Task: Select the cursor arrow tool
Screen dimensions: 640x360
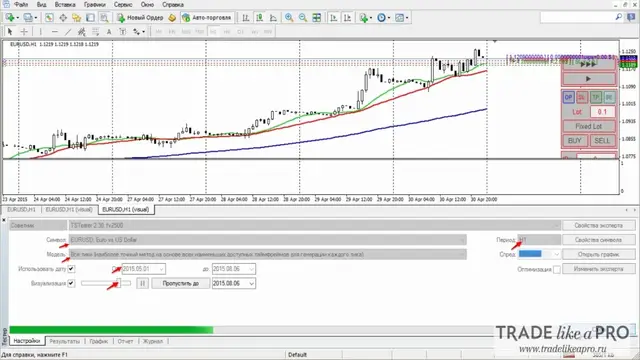Action: (x=10, y=31)
